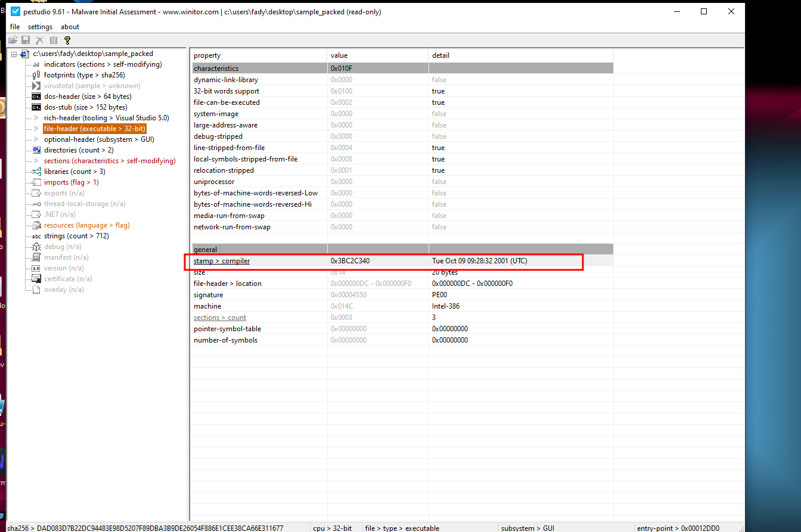Click the resources icon in the tree
This screenshot has width=801, height=532.
click(36, 225)
